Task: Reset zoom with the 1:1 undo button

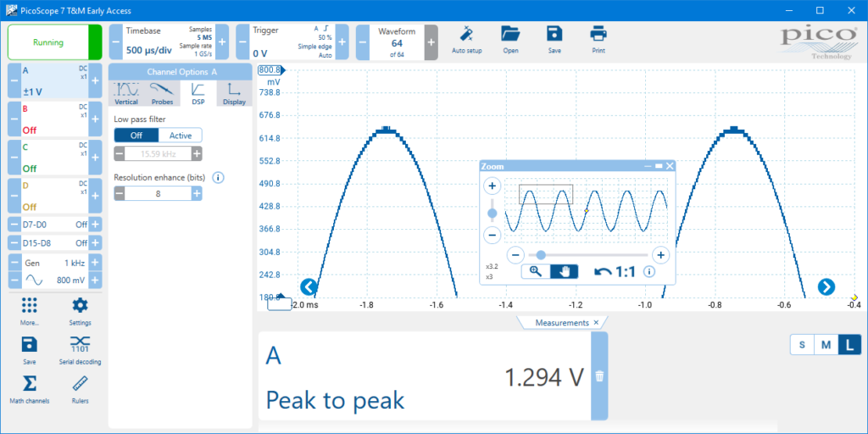Action: tap(615, 271)
